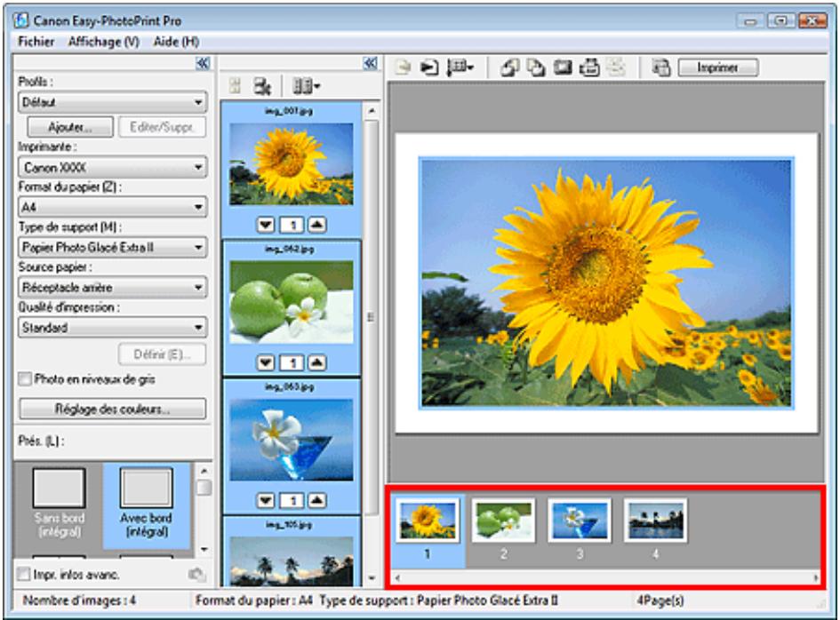
Task: Click right arrow of page strip scrollbar
Action: [x=815, y=577]
